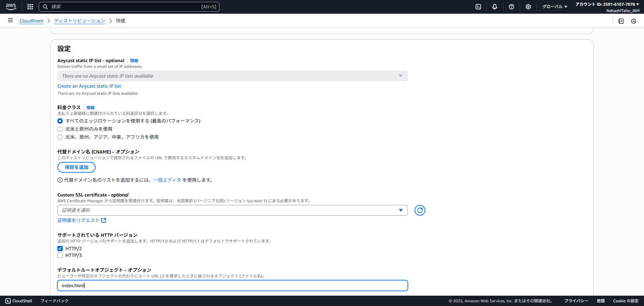This screenshot has height=306, width=644.
Task: Click the default root object input field
Action: (x=232, y=286)
